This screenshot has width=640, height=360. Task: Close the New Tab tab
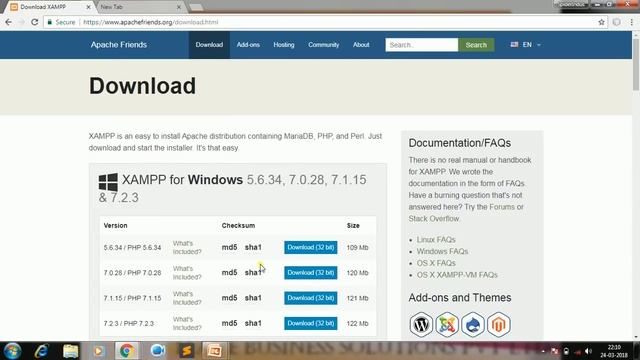[179, 7]
